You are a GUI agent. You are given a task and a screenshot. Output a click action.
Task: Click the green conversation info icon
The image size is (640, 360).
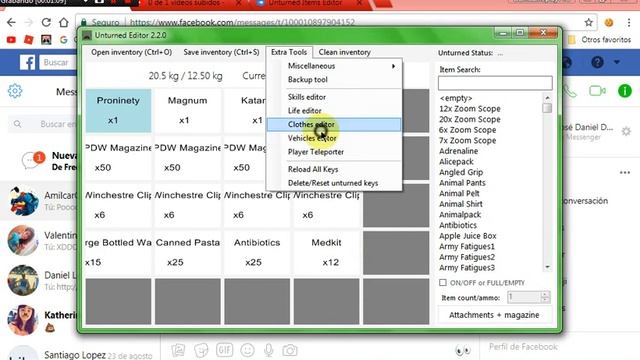click(624, 91)
